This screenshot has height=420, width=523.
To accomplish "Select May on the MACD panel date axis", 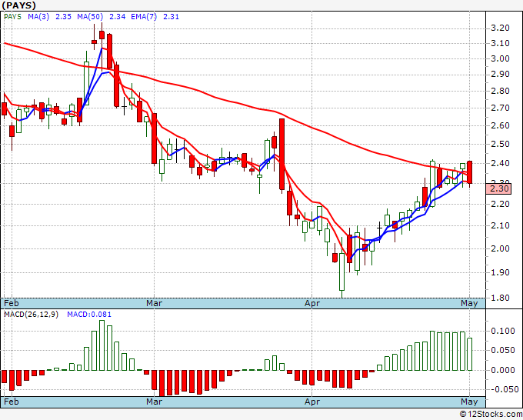I will click(x=469, y=402).
